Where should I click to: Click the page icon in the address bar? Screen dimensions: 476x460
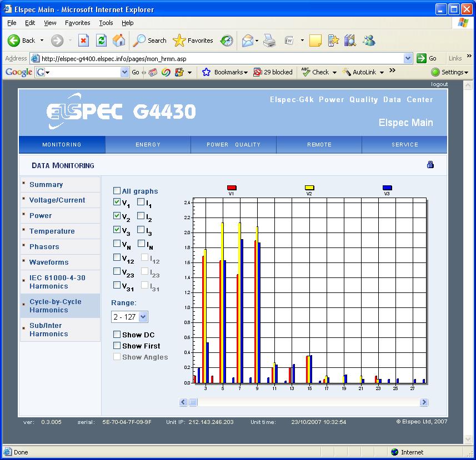36,58
